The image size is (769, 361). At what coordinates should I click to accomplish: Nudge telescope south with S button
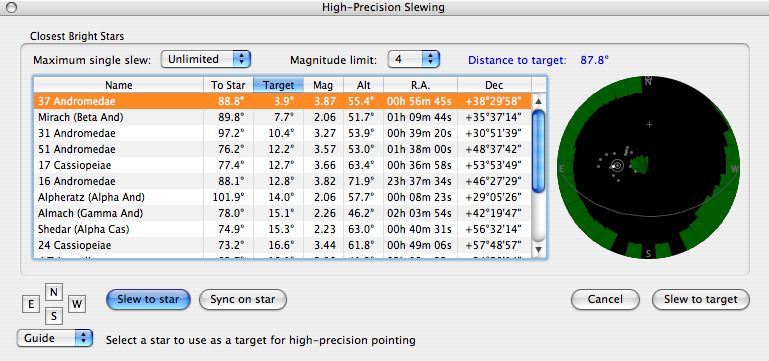click(54, 316)
